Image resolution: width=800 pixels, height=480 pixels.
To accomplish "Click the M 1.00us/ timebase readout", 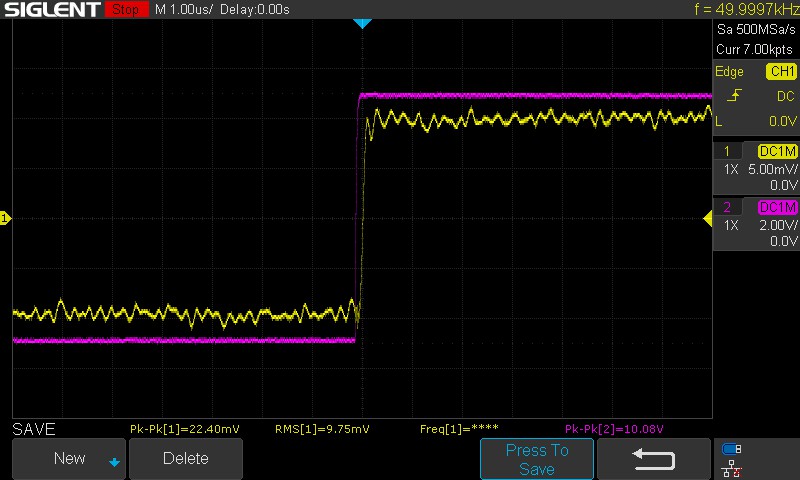I will (x=185, y=9).
